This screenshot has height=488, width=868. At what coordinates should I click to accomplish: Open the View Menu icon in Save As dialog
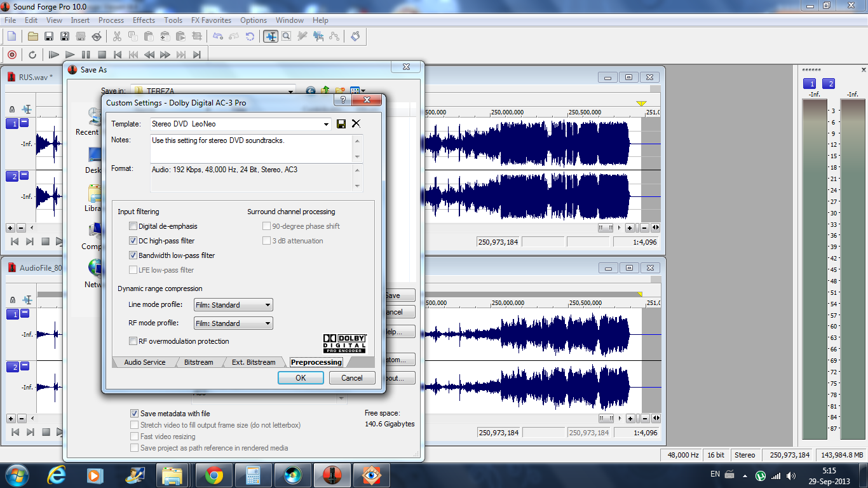(357, 91)
